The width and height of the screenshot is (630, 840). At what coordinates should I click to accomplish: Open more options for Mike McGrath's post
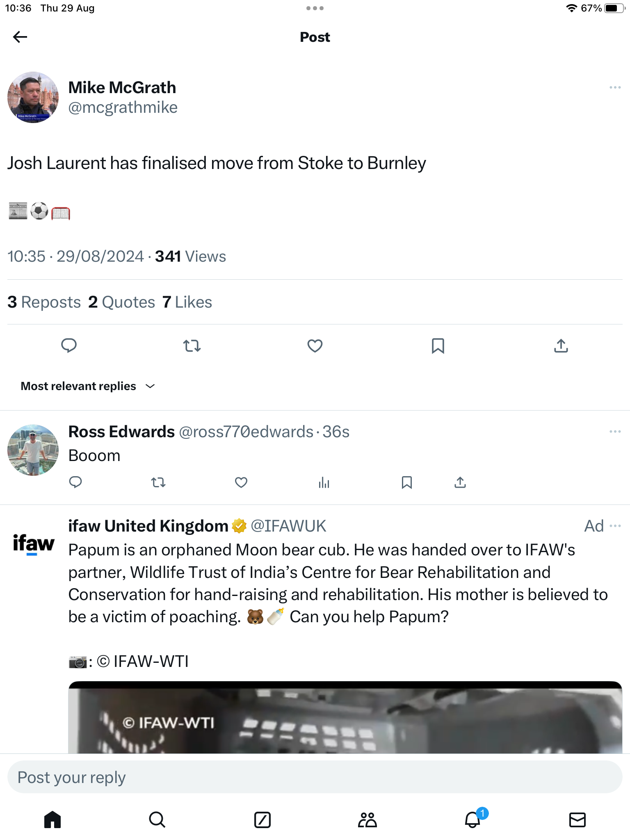click(x=615, y=87)
